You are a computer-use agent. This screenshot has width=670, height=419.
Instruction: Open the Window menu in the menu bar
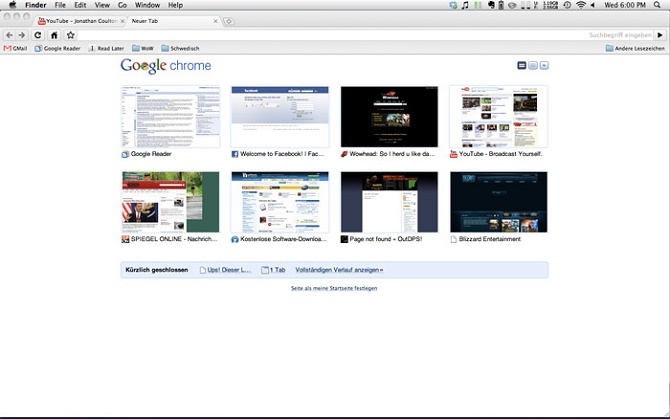pyautogui.click(x=147, y=5)
